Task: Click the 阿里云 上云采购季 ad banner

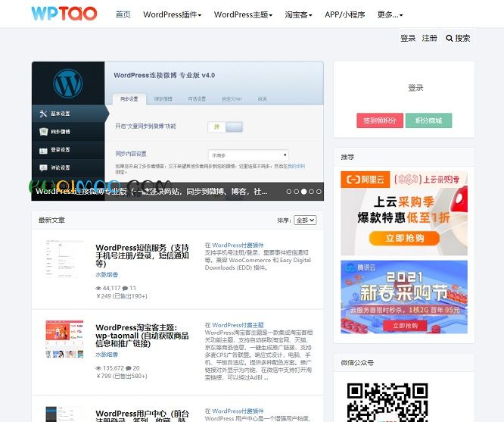Action: (404, 213)
